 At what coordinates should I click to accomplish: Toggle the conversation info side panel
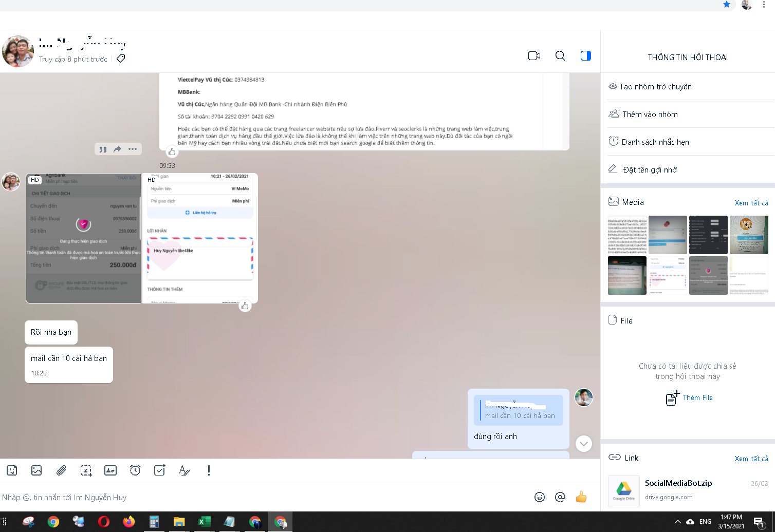(x=586, y=56)
